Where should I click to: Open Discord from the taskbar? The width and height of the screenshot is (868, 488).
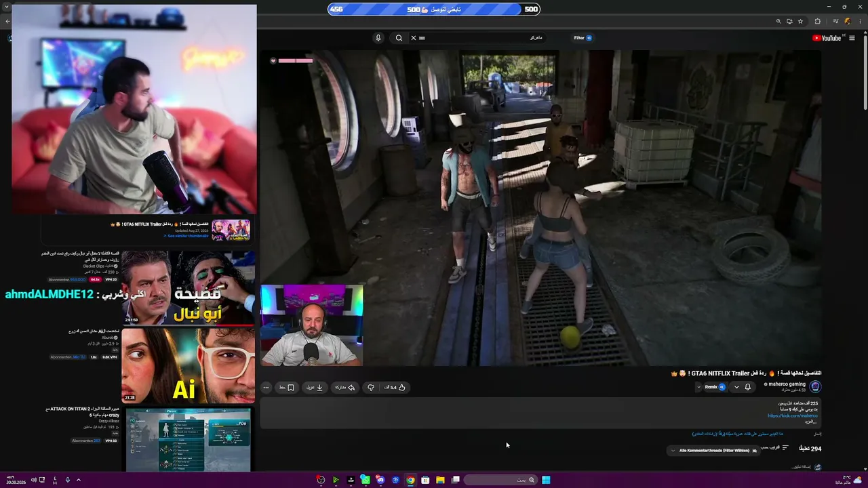click(x=380, y=480)
